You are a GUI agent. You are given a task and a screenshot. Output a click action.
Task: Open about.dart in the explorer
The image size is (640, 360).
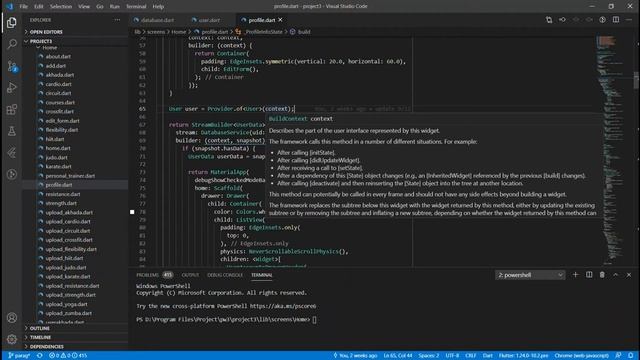coord(58,57)
